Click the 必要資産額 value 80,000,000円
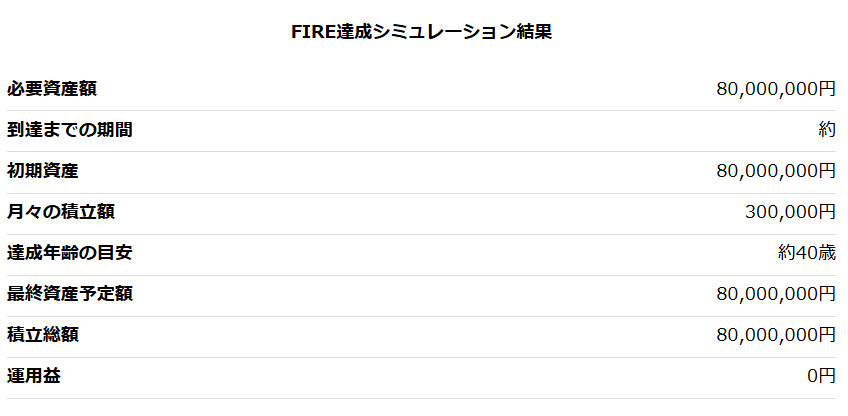The width and height of the screenshot is (848, 416). tap(776, 89)
